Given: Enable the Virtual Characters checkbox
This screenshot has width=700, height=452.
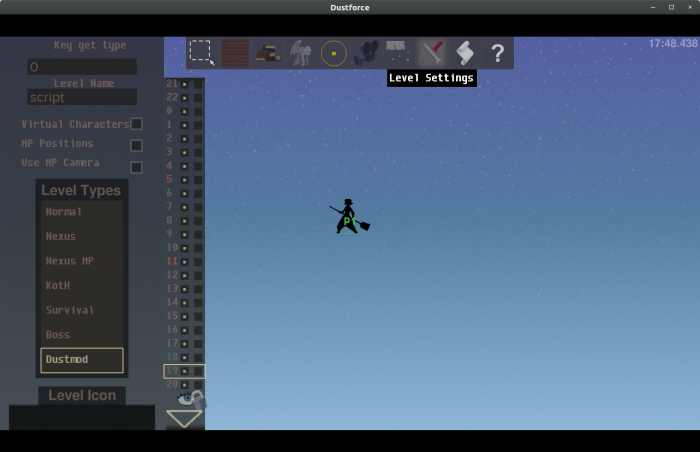Looking at the screenshot, I should (137, 124).
